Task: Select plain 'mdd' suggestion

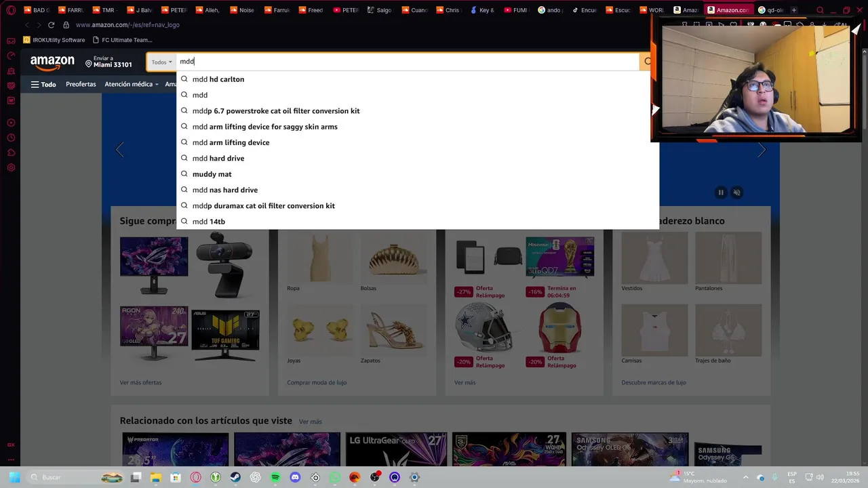Action: 417,95
